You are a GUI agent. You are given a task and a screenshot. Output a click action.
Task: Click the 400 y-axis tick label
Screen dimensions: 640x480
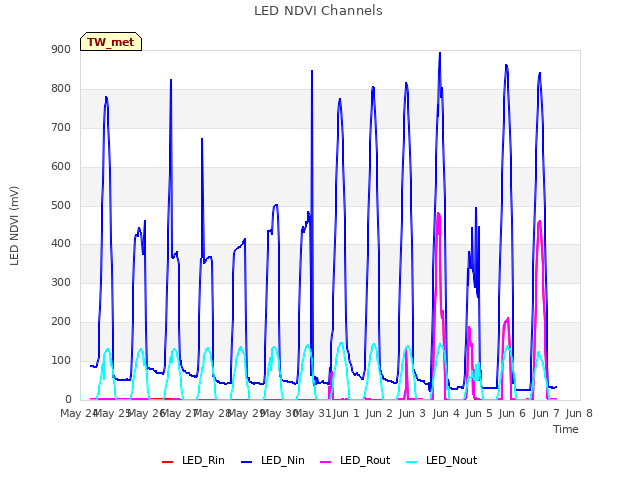point(61,243)
